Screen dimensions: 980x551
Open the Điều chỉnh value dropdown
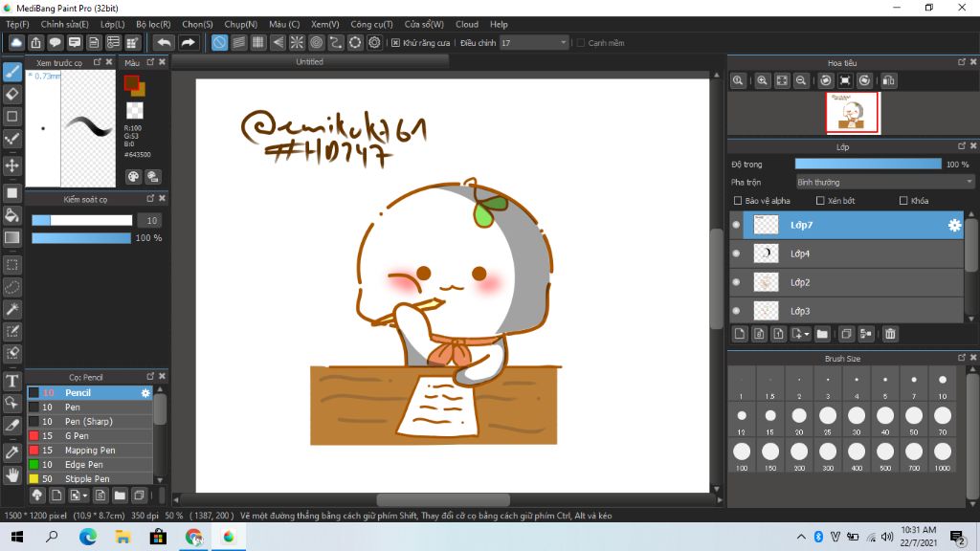tap(534, 42)
